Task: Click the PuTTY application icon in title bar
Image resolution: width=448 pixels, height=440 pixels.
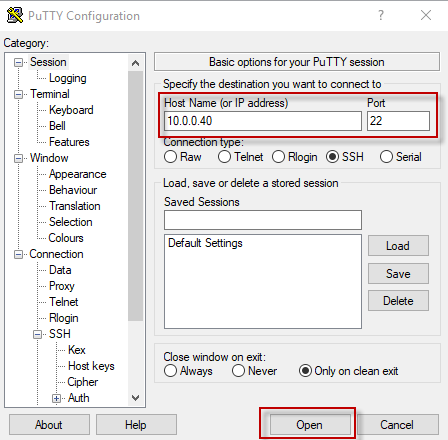Action: click(x=15, y=15)
